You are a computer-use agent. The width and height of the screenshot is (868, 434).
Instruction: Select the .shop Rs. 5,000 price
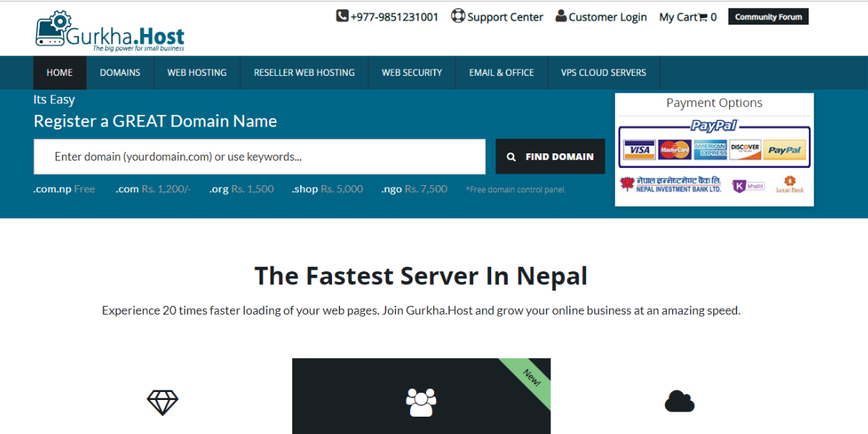(328, 189)
